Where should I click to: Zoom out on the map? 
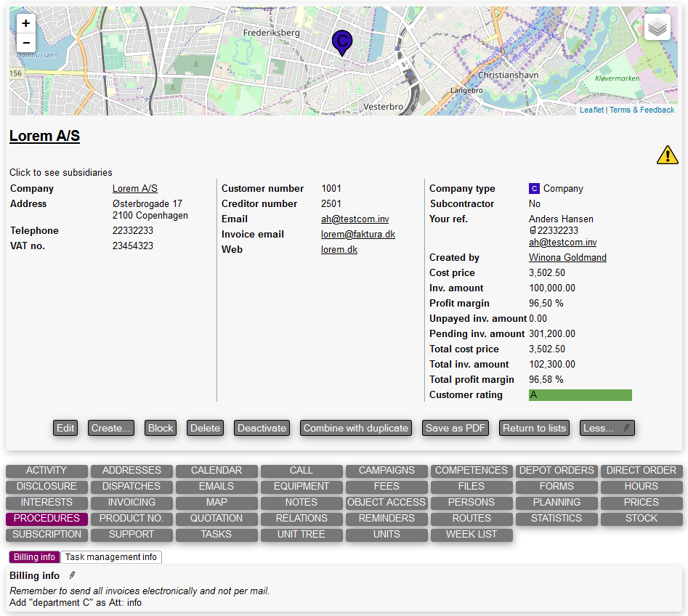click(x=26, y=43)
